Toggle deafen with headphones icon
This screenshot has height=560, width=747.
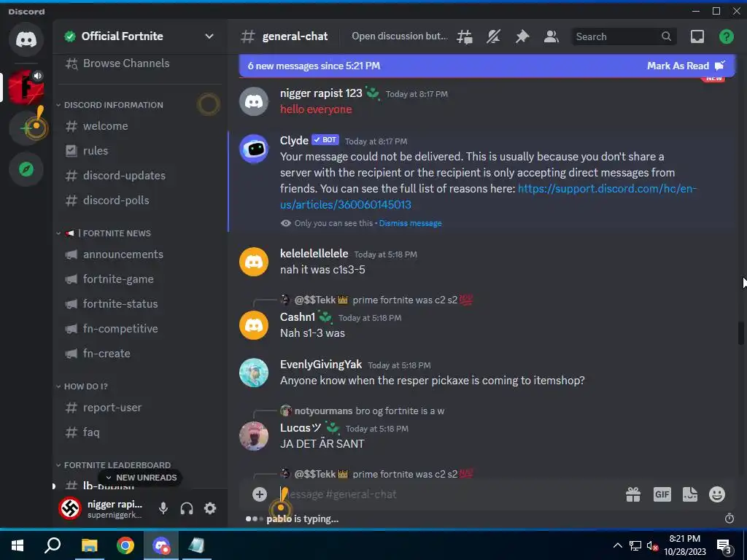[187, 508]
